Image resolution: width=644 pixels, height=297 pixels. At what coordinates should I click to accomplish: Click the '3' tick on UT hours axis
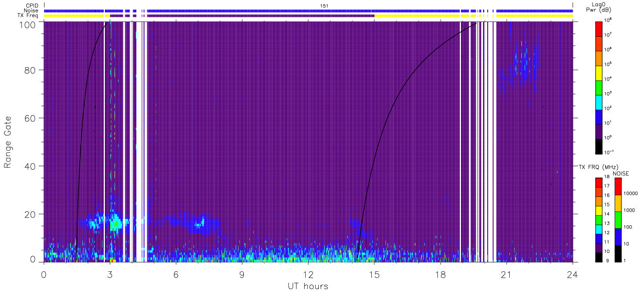pyautogui.click(x=110, y=274)
